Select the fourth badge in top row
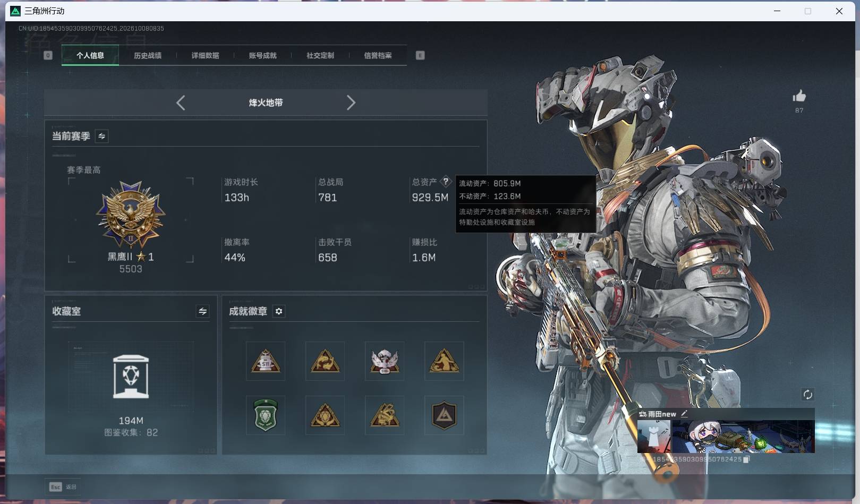 [444, 361]
